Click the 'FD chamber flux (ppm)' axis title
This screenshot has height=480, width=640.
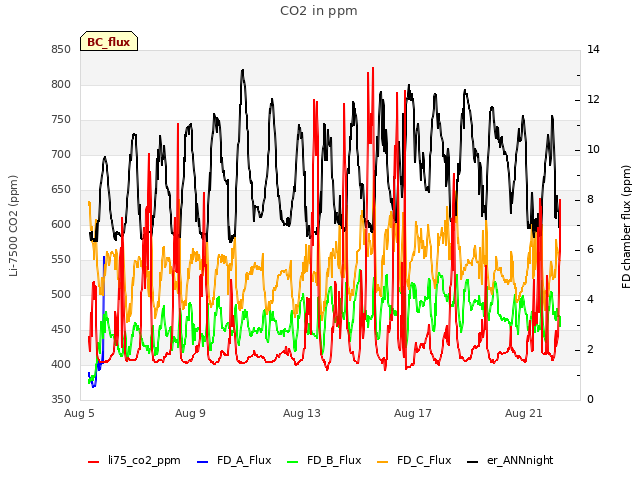626,227
